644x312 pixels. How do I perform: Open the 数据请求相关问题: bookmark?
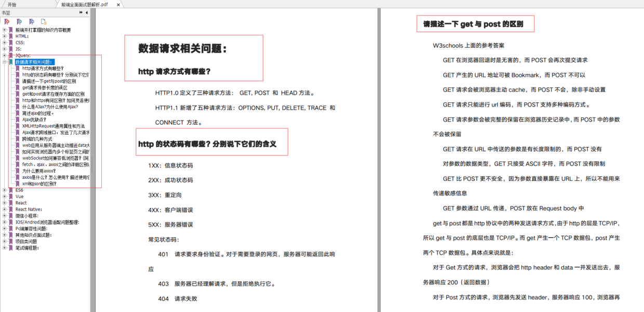[x=34, y=62]
